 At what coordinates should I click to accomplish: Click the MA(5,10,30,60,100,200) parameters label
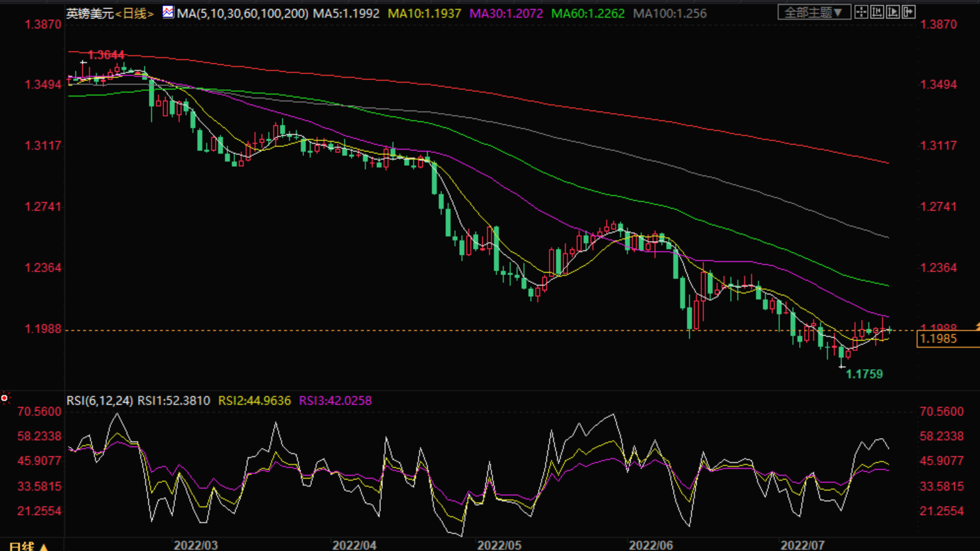pos(242,13)
